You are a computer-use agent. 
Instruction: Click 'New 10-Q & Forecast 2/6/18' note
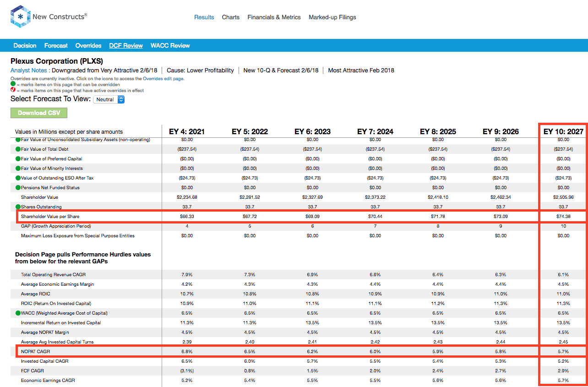[x=281, y=70]
